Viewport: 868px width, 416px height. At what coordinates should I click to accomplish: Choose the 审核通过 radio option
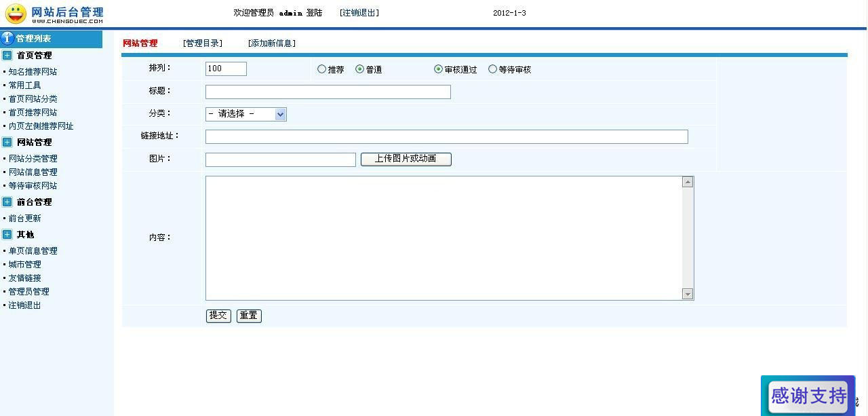[438, 69]
